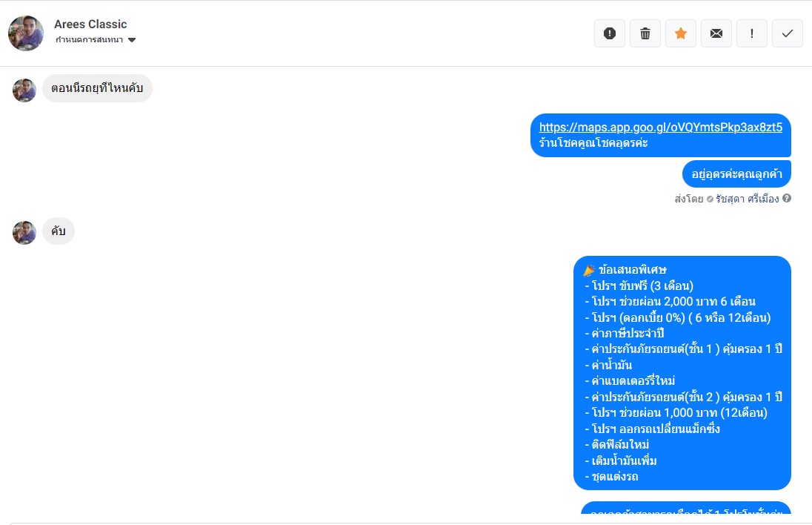Click the partially visible bottom message bubble

click(x=685, y=508)
